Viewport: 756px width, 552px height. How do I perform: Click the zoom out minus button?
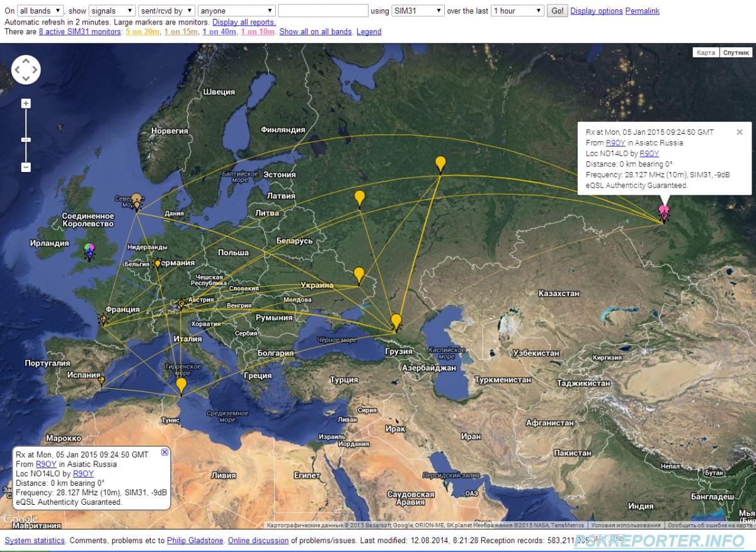[26, 167]
